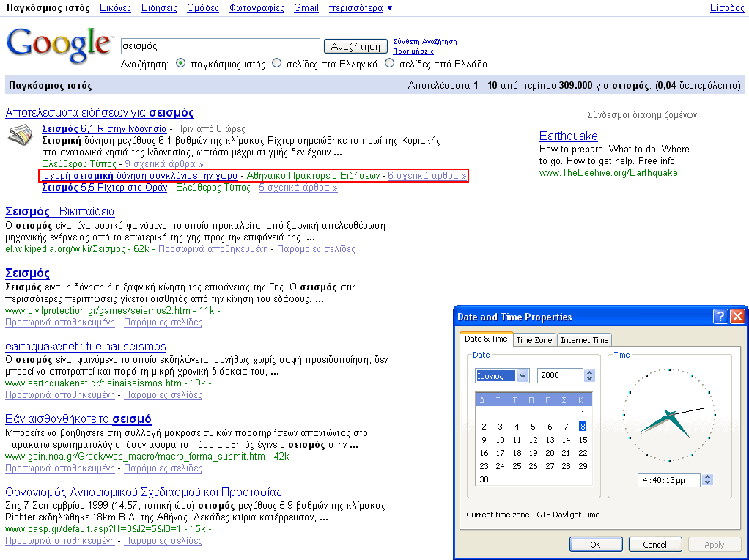The height and width of the screenshot is (560, 749).
Task: Open the Προτιμήσεις preferences link
Action: [413, 51]
